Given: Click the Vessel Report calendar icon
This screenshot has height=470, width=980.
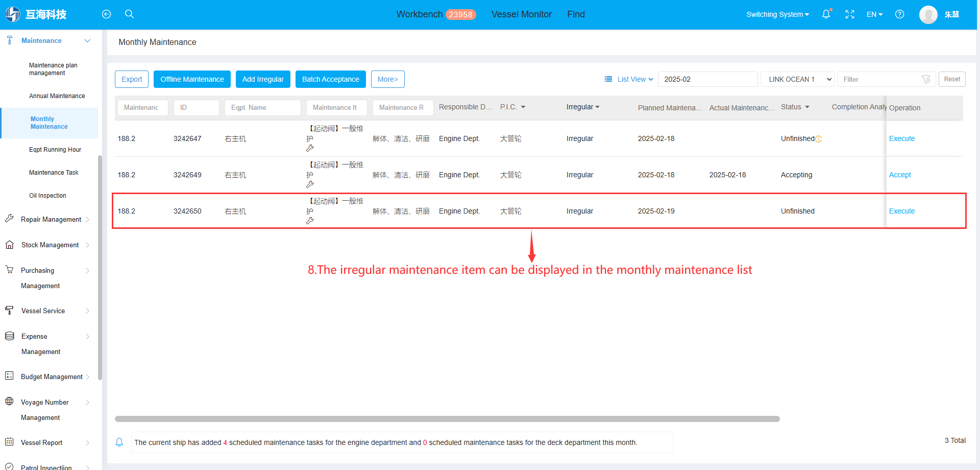Looking at the screenshot, I should (x=9, y=441).
